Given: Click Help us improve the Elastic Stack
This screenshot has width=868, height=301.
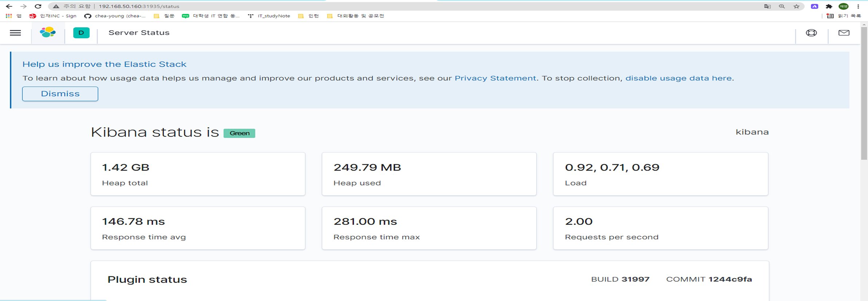Looking at the screenshot, I should pyautogui.click(x=105, y=64).
